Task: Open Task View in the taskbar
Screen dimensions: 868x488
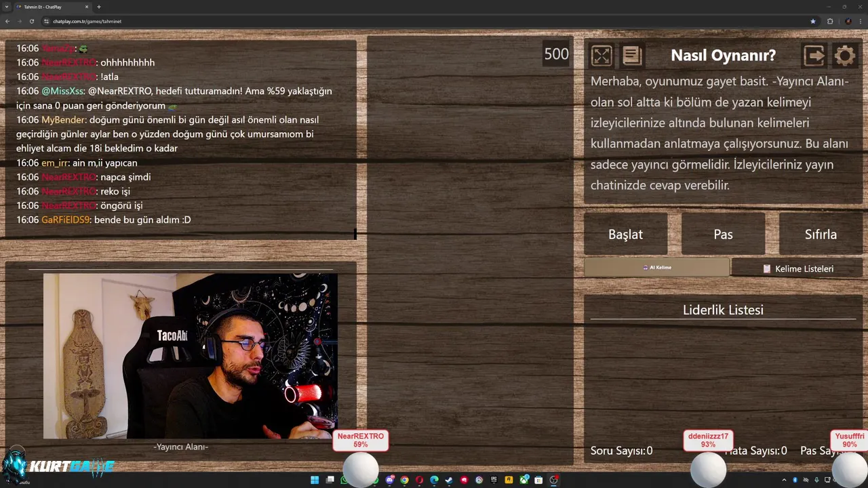Action: click(x=330, y=480)
